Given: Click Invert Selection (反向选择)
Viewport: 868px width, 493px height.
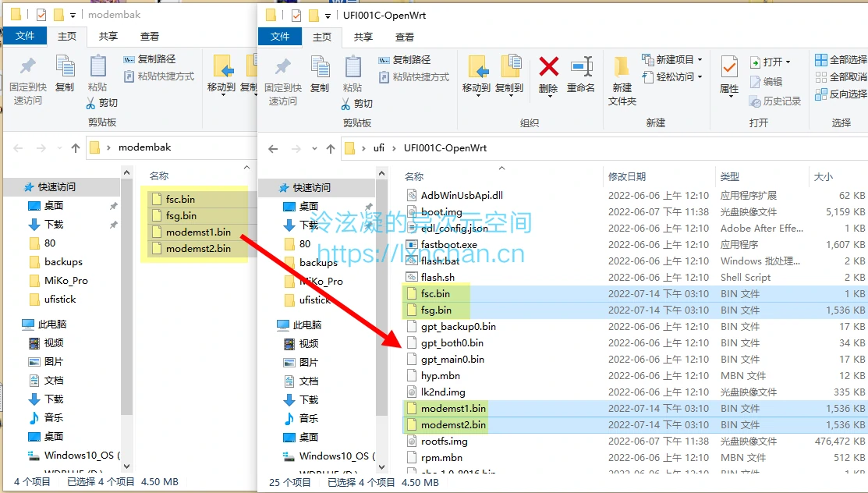Looking at the screenshot, I should pyautogui.click(x=841, y=94).
